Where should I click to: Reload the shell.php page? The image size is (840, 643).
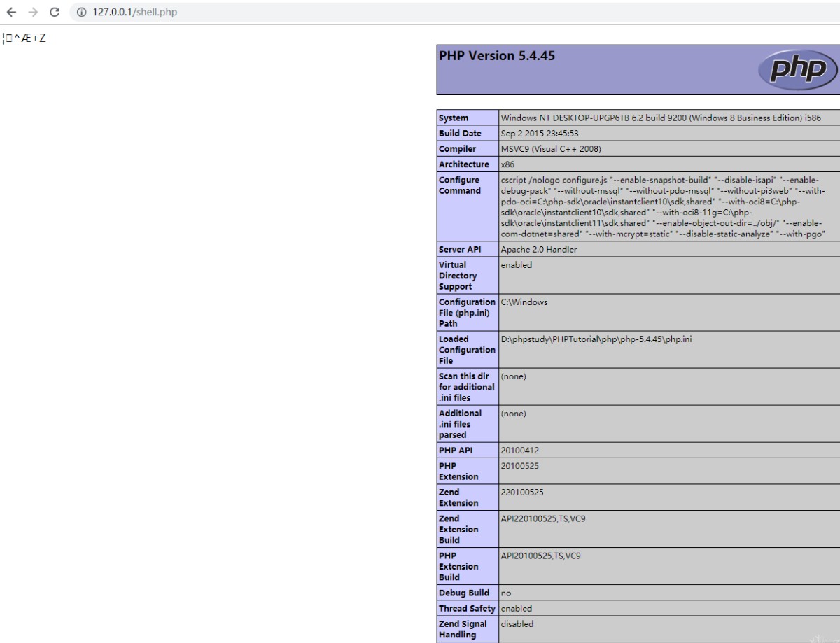pyautogui.click(x=55, y=12)
